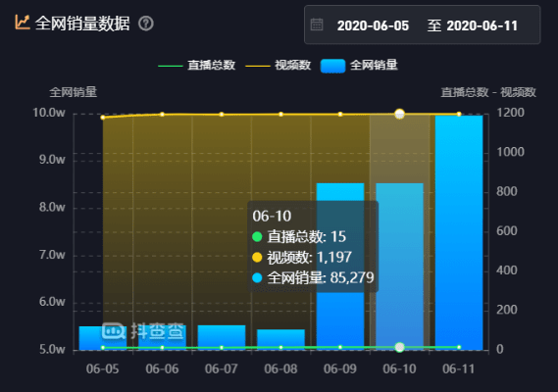Click the 06-09 x-axis label
Image resolution: width=558 pixels, height=392 pixels.
pyautogui.click(x=340, y=368)
